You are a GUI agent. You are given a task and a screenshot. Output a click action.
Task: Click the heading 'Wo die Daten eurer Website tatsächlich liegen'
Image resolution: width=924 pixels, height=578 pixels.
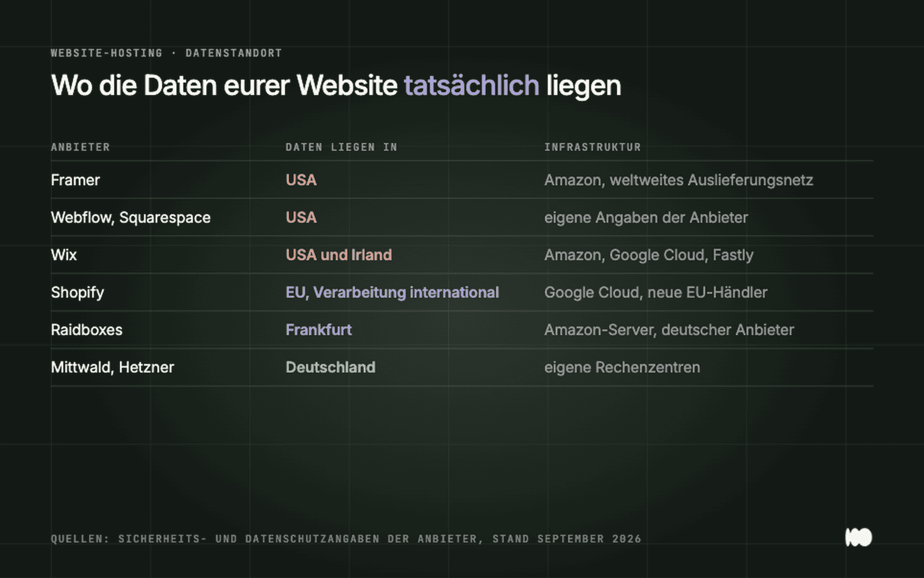(x=336, y=86)
